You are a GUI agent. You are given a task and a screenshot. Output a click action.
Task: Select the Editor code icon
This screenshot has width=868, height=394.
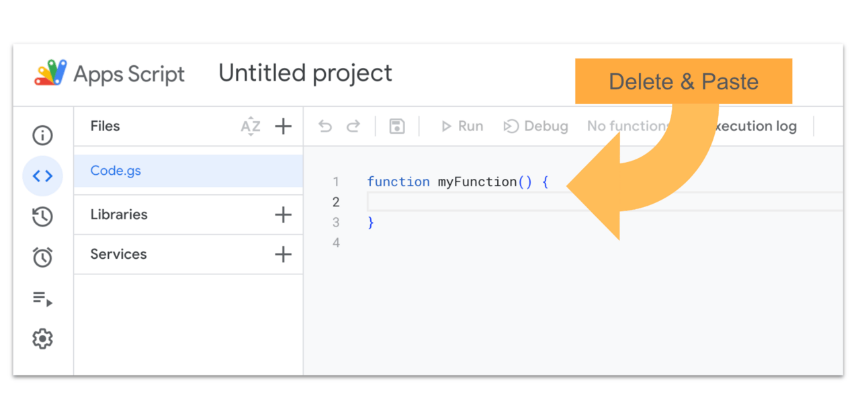42,176
